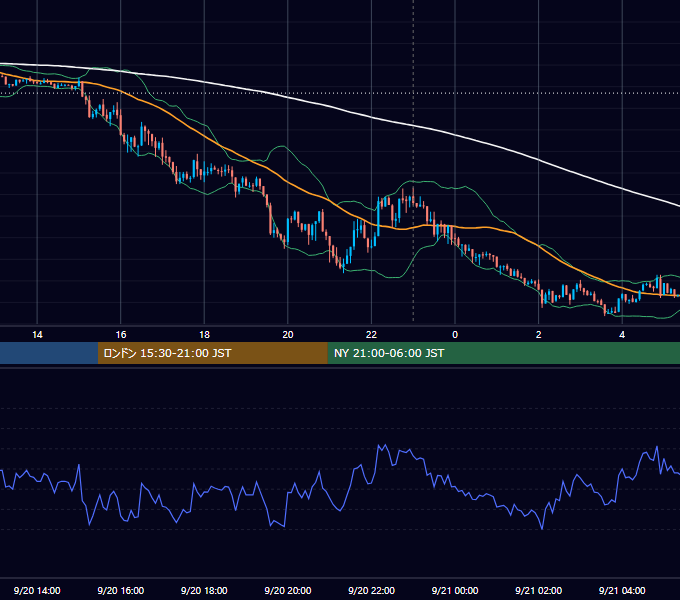This screenshot has width=680, height=600.
Task: Click the NY 21:00-06:00 JST session bar
Action: point(503,353)
